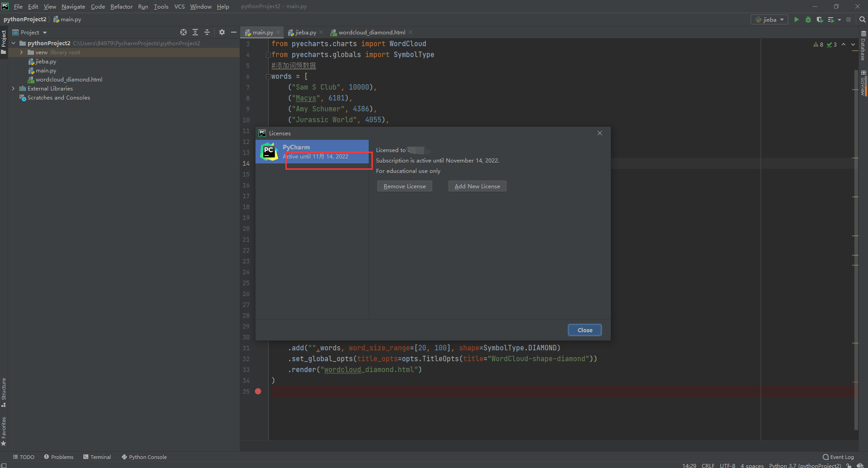Open the Refactor menu
868x468 pixels.
point(121,6)
